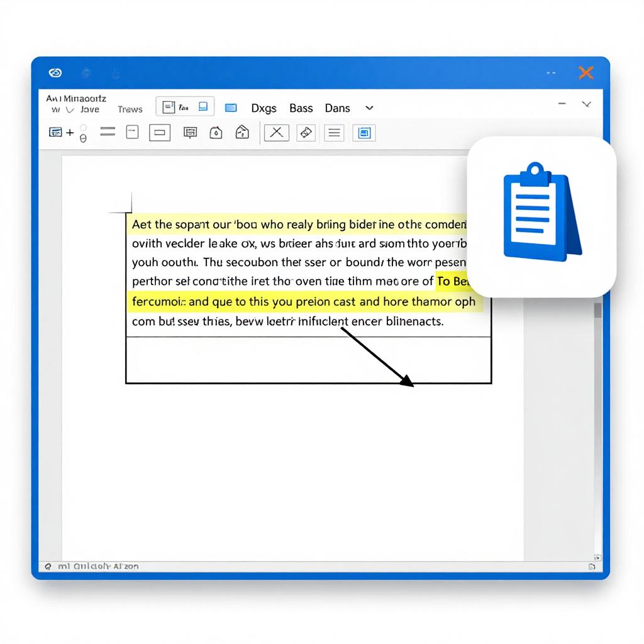
Task: Click the wide rectangle frame icon
Action: pos(160,133)
